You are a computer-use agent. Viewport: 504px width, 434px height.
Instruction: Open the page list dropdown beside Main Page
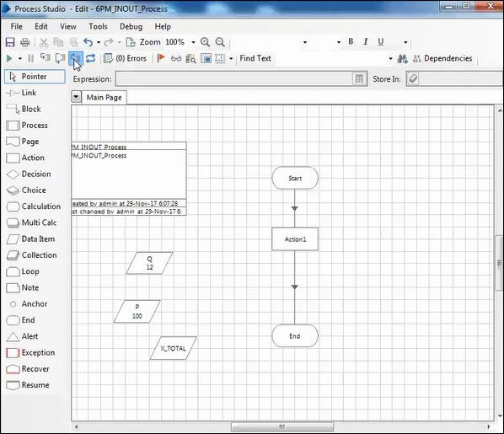click(76, 97)
